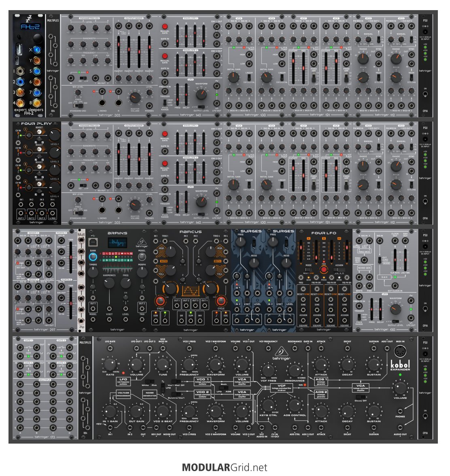Open the MODULARGrid.net link
The image size is (450, 476).
pyautogui.click(x=225, y=467)
